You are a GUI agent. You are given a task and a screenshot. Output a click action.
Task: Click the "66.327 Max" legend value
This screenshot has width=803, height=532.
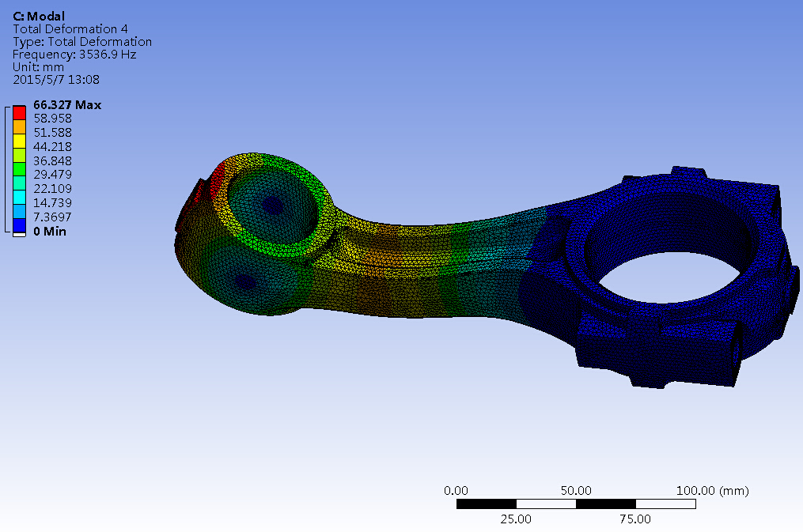(67, 105)
